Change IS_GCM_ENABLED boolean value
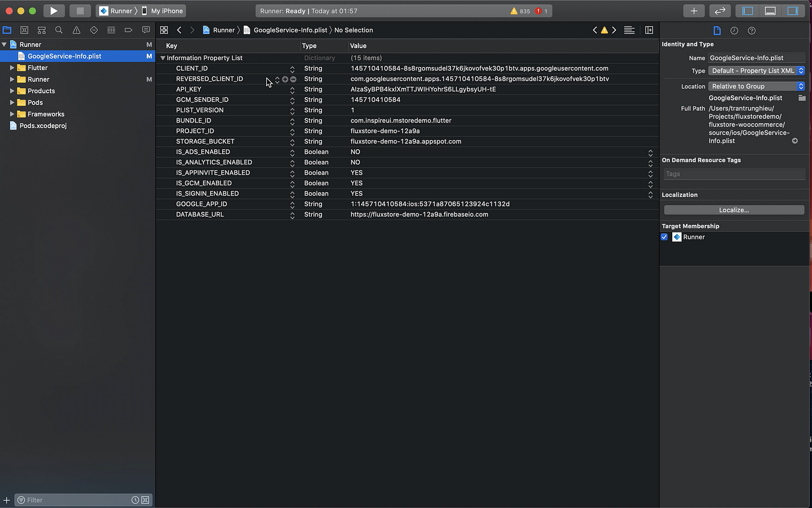Image resolution: width=812 pixels, height=508 pixels. tap(650, 184)
